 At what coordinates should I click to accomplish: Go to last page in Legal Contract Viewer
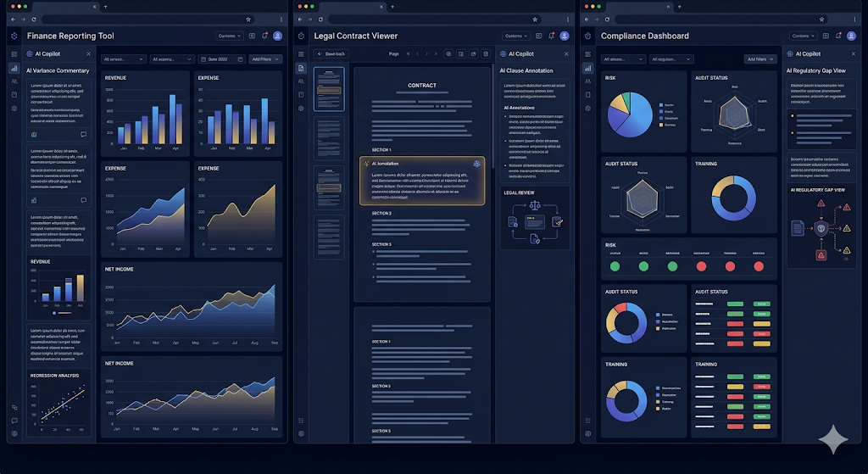coord(436,54)
